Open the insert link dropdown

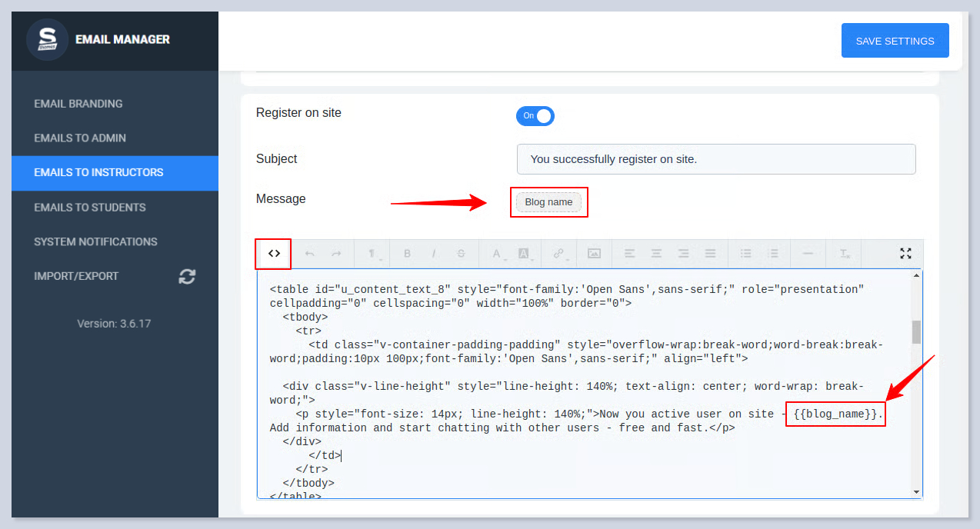click(559, 254)
